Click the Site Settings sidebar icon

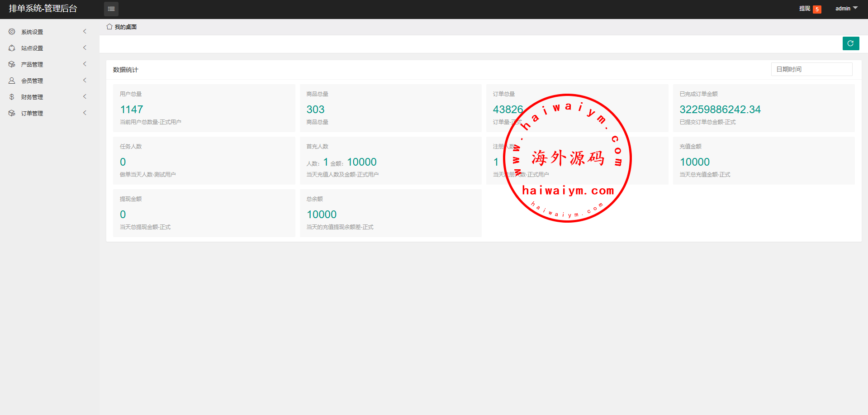click(x=12, y=48)
